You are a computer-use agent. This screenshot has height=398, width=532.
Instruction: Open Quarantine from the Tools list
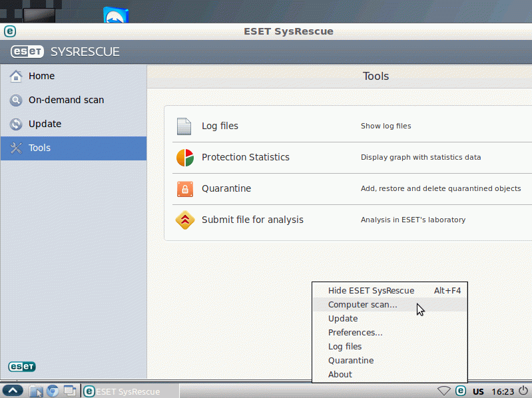click(x=226, y=188)
